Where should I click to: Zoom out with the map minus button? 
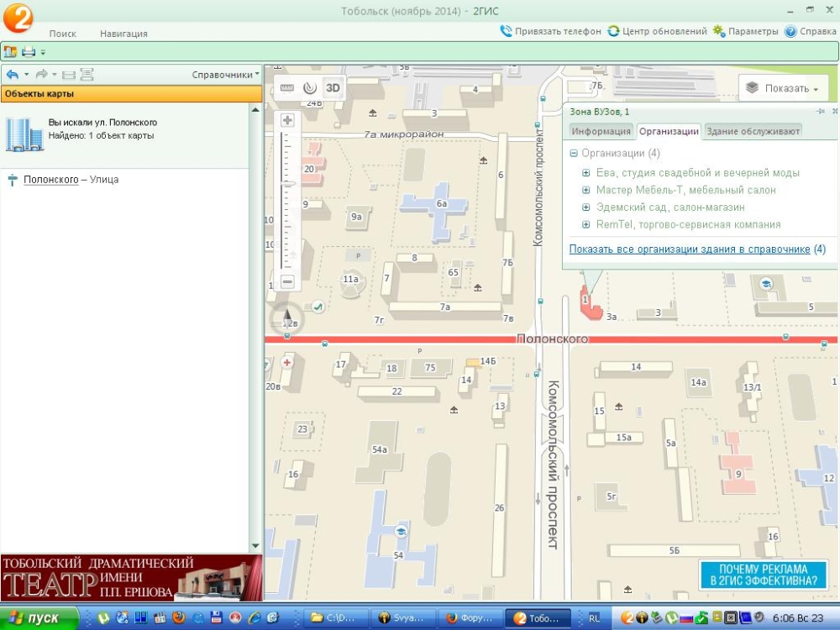(x=287, y=281)
